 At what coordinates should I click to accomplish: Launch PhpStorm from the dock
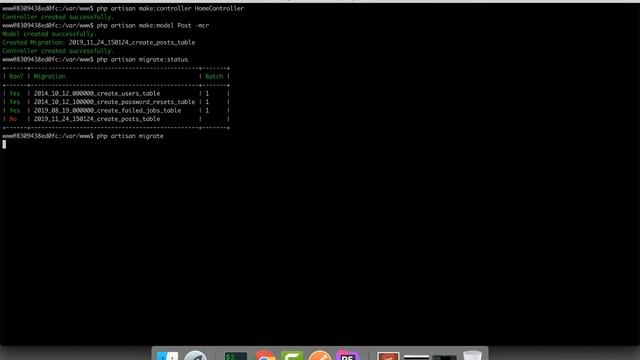(347, 356)
